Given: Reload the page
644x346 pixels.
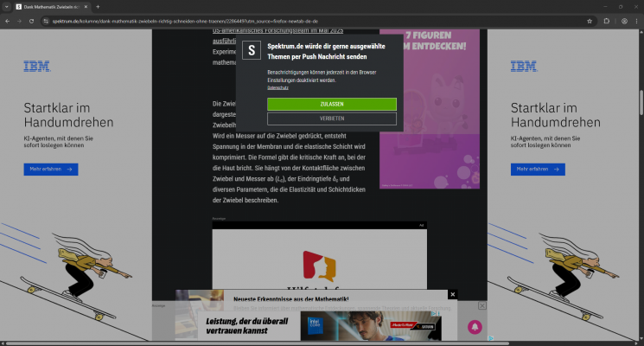Looking at the screenshot, I should pos(32,20).
